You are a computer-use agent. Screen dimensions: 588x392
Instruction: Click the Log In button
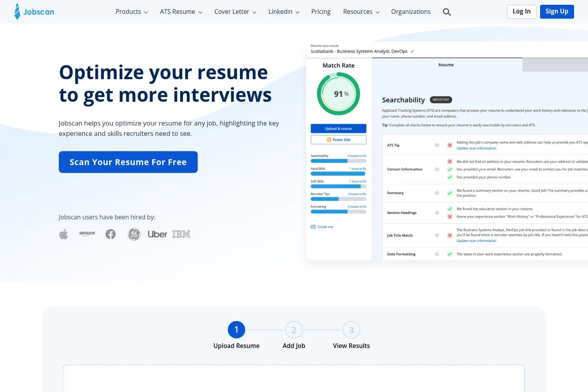(521, 11)
